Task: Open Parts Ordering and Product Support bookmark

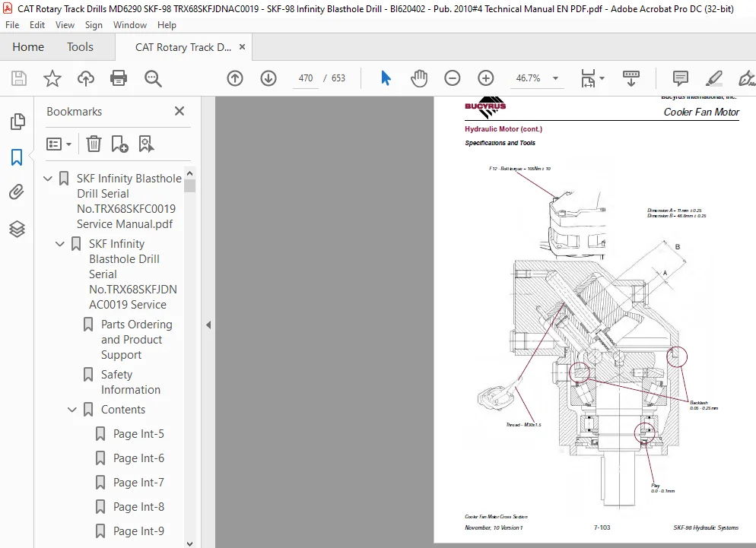Action: pyautogui.click(x=137, y=340)
